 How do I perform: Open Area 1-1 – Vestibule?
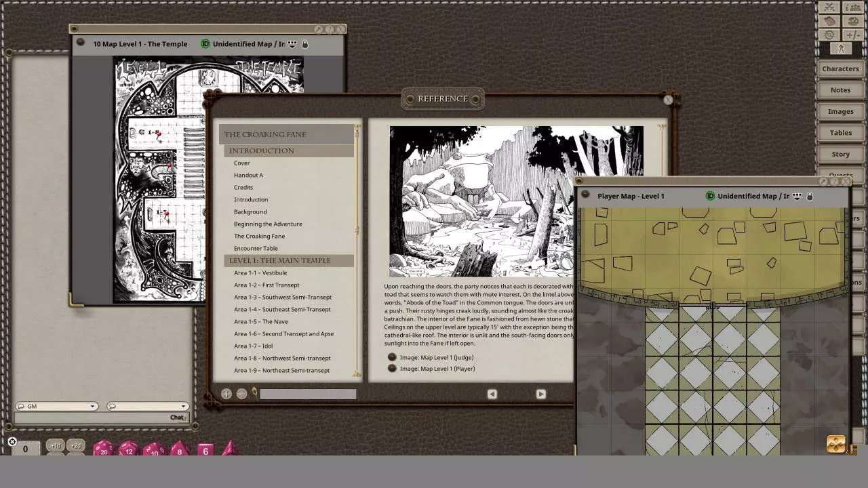[260, 272]
